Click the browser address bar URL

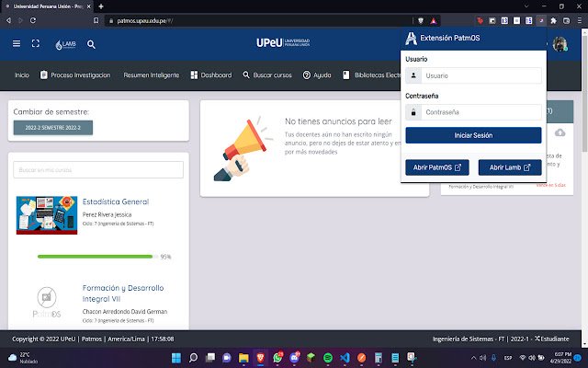[x=145, y=20]
